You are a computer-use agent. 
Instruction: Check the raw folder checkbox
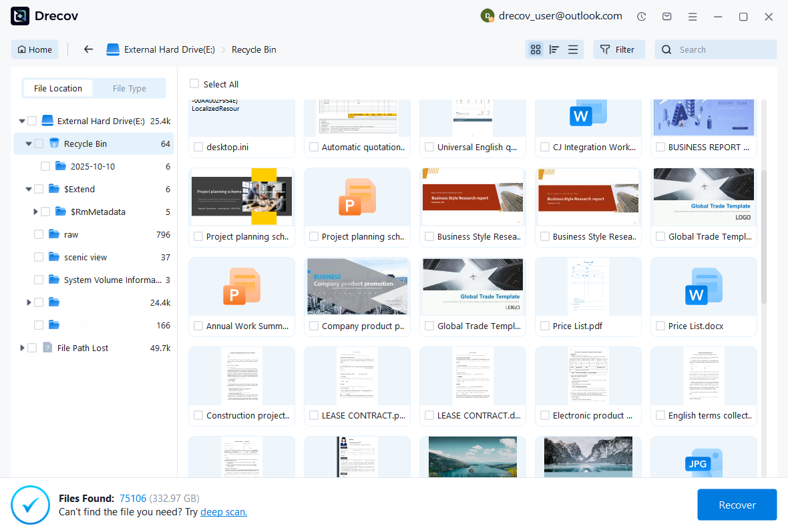39,234
